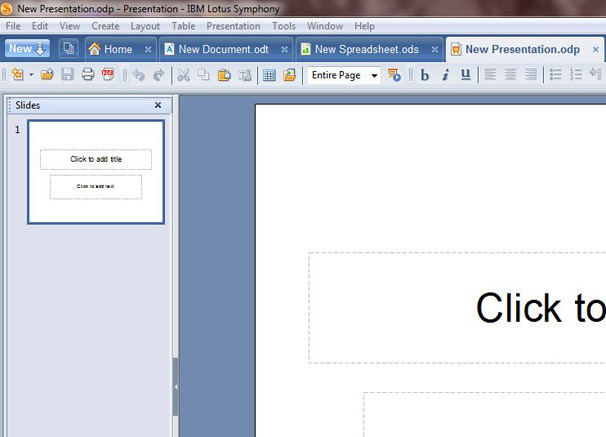The height and width of the screenshot is (437, 606).
Task: Click the Cut scissors icon
Action: pos(183,75)
